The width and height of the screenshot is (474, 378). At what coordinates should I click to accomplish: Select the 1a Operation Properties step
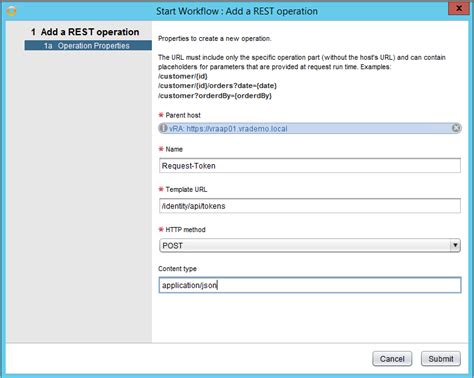click(88, 46)
